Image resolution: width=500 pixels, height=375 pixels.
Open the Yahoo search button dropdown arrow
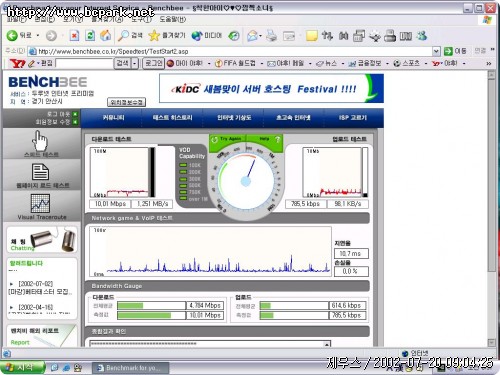point(135,63)
